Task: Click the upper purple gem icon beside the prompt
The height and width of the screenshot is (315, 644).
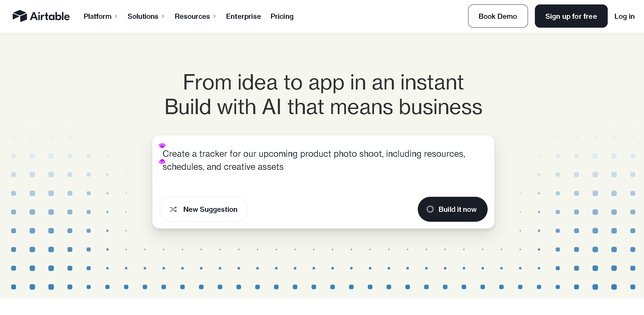Action: pos(162,146)
